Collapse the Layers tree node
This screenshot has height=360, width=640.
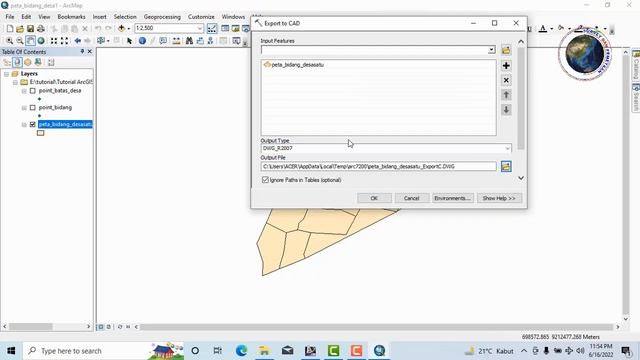[6, 74]
